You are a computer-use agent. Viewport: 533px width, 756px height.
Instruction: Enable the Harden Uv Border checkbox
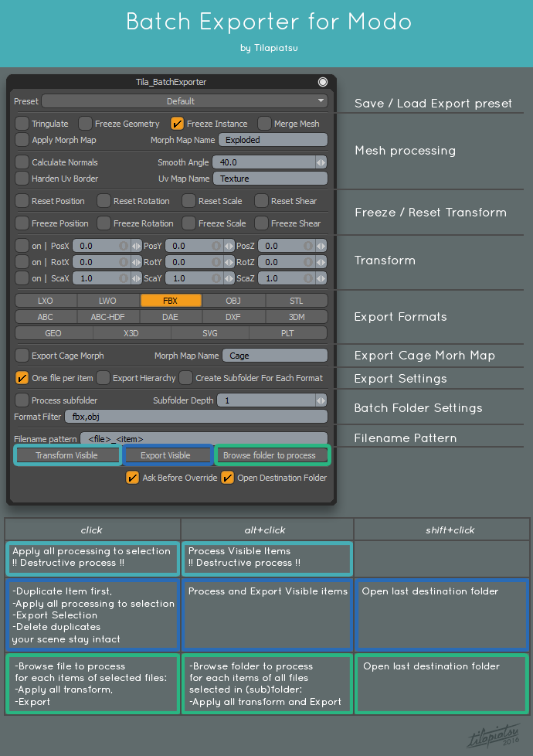click(22, 179)
